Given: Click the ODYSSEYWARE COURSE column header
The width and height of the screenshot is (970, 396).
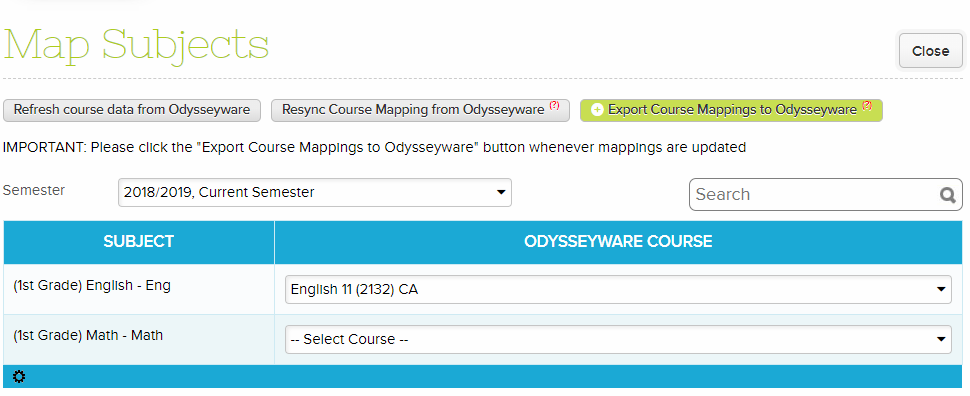Looking at the screenshot, I should pyautogui.click(x=619, y=241).
